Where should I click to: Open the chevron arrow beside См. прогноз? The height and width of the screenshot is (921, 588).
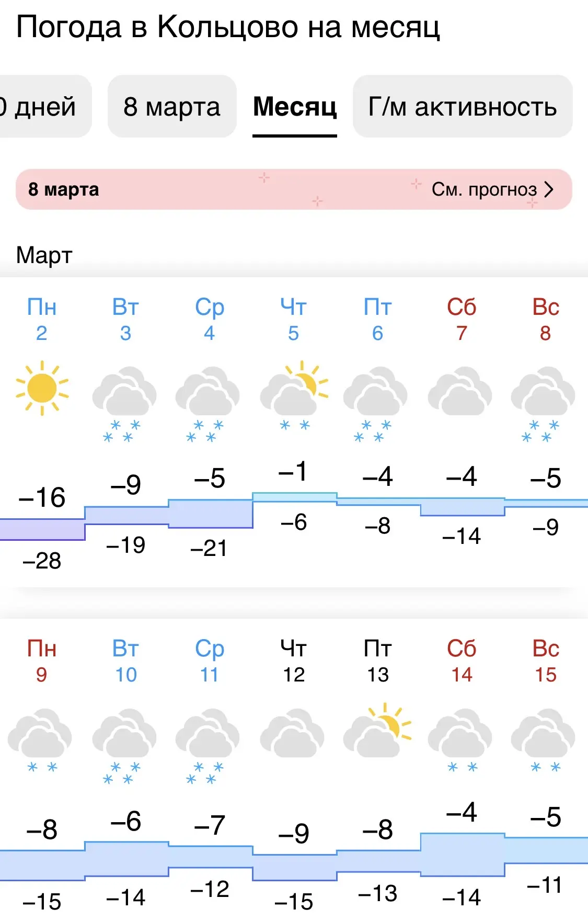548,189
